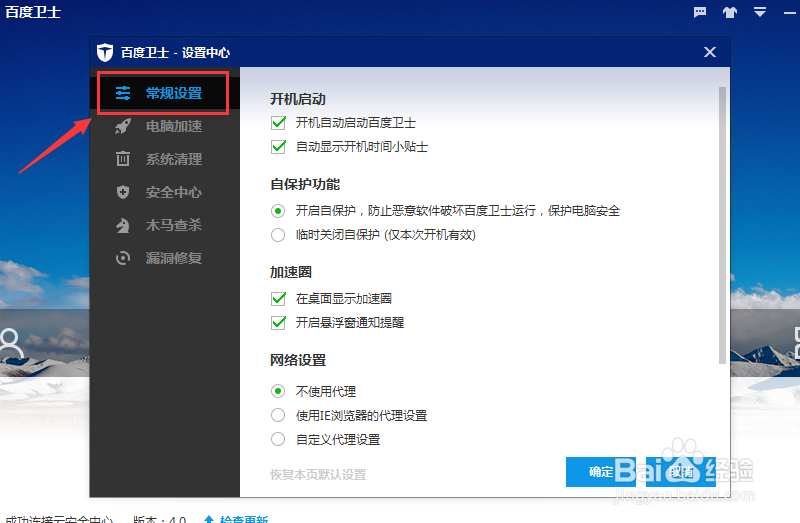
Task: Click the 开机启动 section heading
Action: pyautogui.click(x=298, y=99)
